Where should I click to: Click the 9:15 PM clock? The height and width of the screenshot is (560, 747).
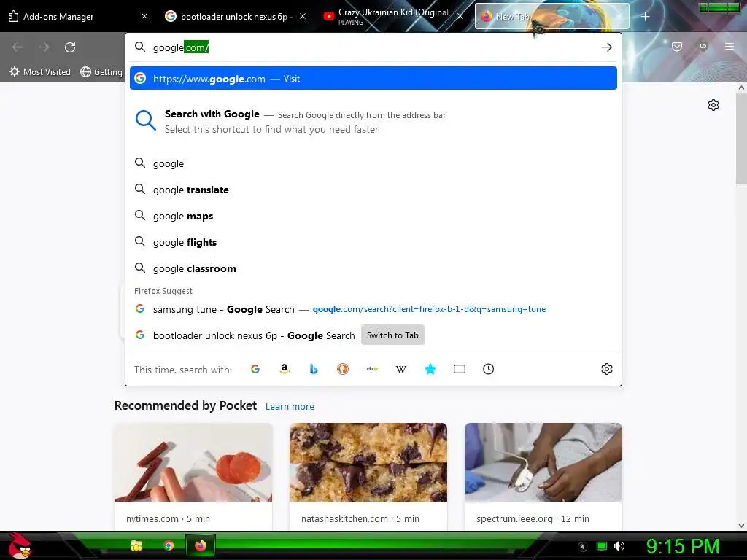tap(683, 546)
